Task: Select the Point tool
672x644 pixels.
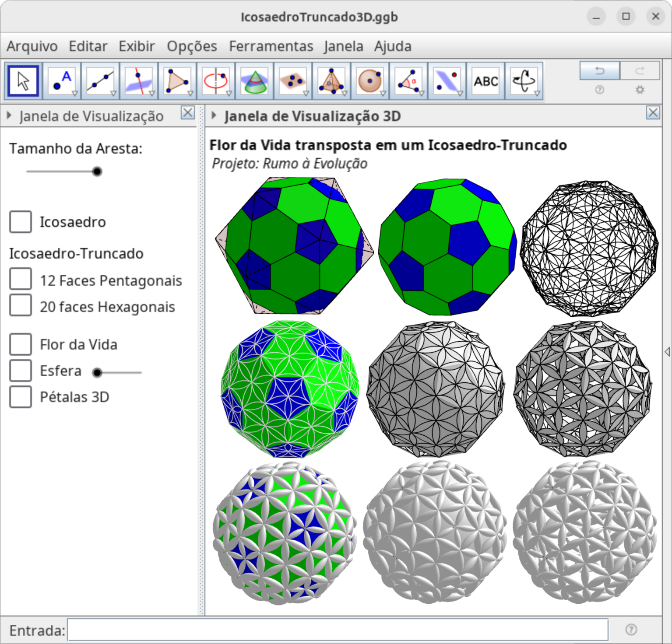Action: pyautogui.click(x=62, y=81)
